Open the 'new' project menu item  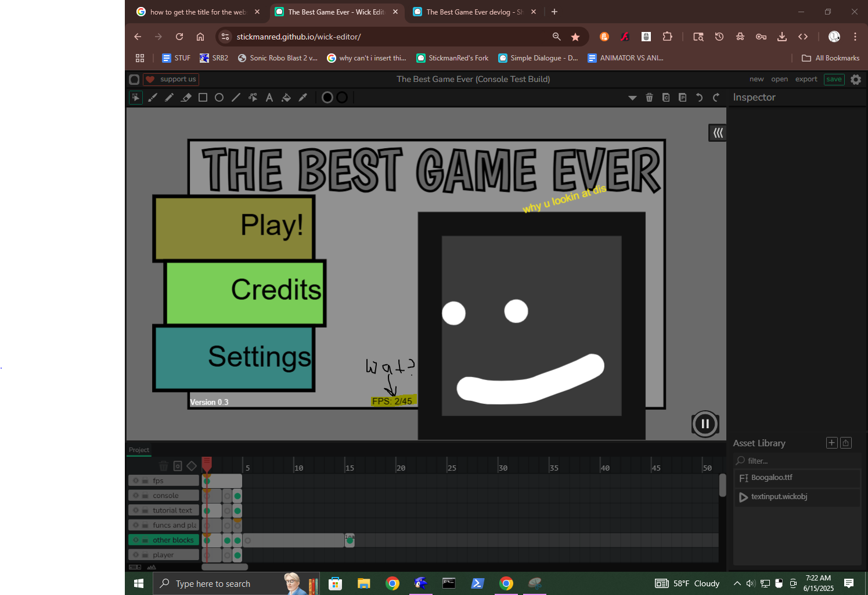[x=757, y=79]
